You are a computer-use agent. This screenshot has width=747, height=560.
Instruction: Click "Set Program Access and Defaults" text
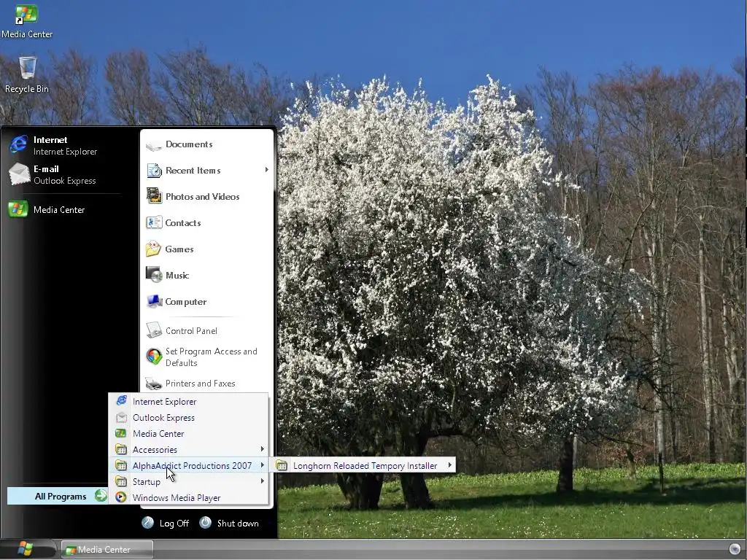tap(211, 357)
